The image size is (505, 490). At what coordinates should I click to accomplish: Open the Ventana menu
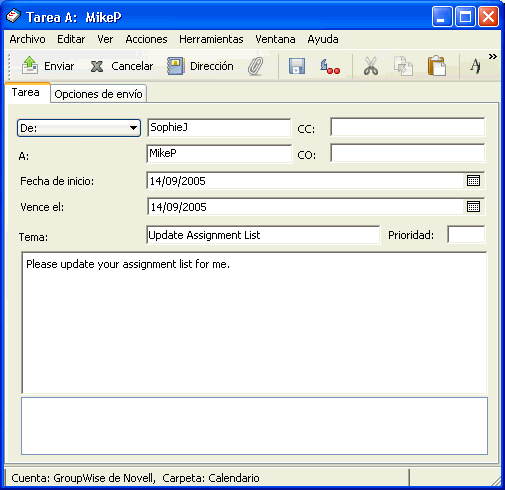[x=275, y=39]
